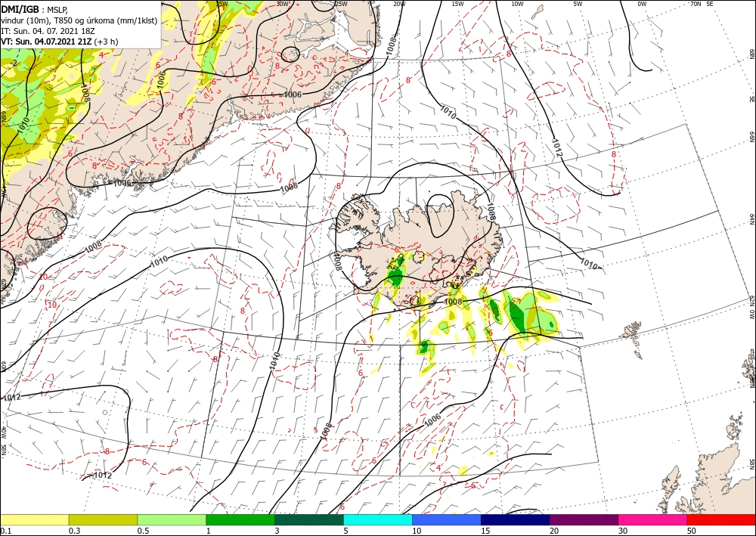This screenshot has height=536, width=756.
Task: Click the blue 10–15 legend swatch
Action: (x=447, y=519)
